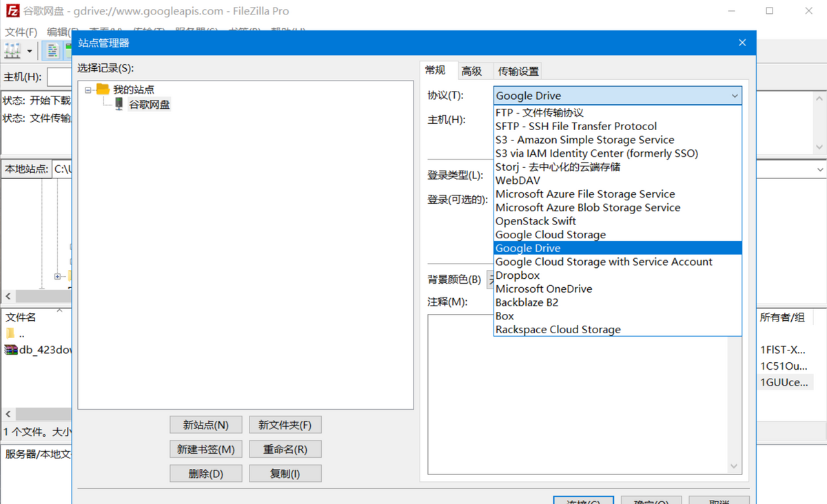The height and width of the screenshot is (504, 827).
Task: Open the Site Manager icon's dropdown arrow
Action: 30,52
